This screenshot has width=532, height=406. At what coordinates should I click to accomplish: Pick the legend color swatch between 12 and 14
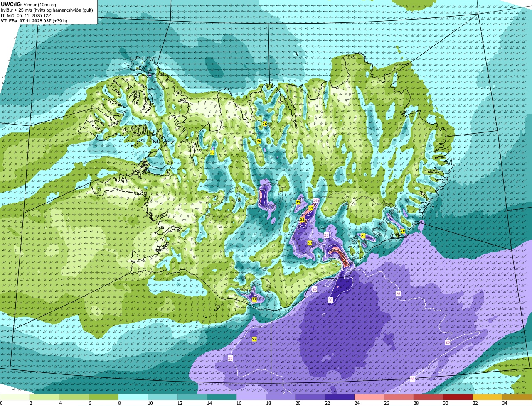[192, 397]
